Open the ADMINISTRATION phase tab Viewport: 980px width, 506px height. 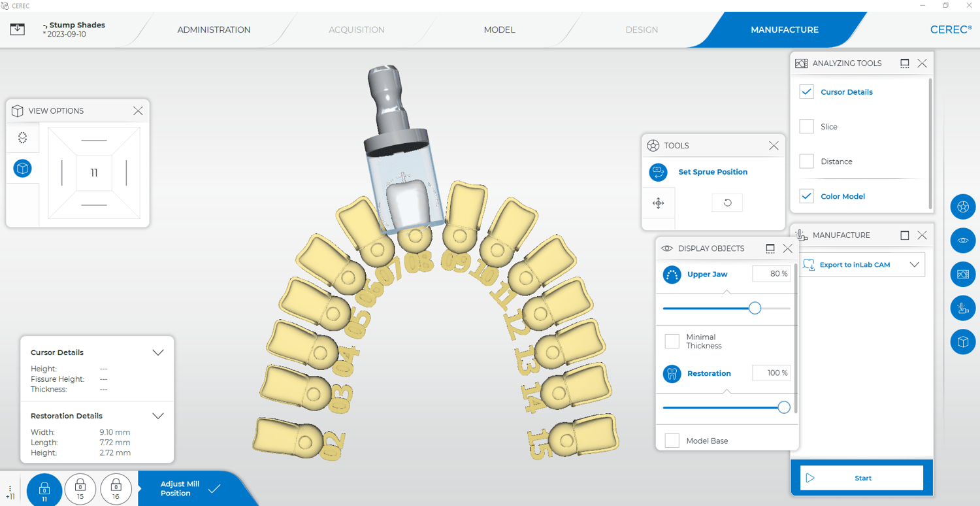[x=214, y=29]
